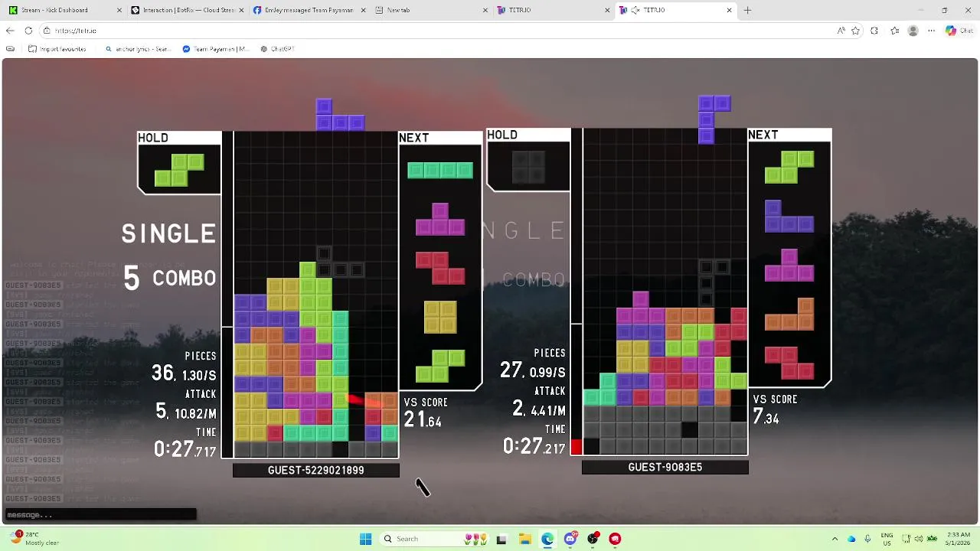This screenshot has width=980, height=551.
Task: Close the active TETR.IO tab
Action: coord(729,10)
